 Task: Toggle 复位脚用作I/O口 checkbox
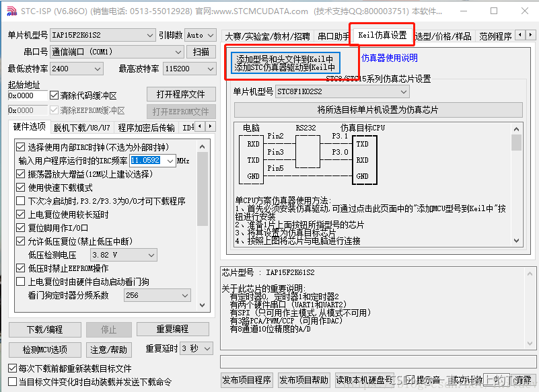21,228
